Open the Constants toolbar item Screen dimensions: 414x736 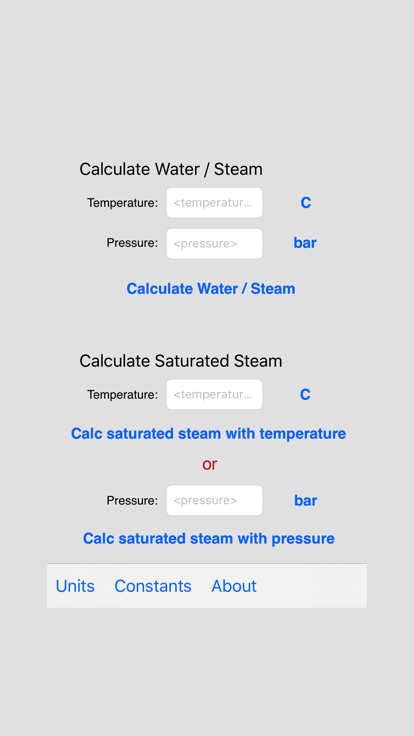click(x=153, y=586)
